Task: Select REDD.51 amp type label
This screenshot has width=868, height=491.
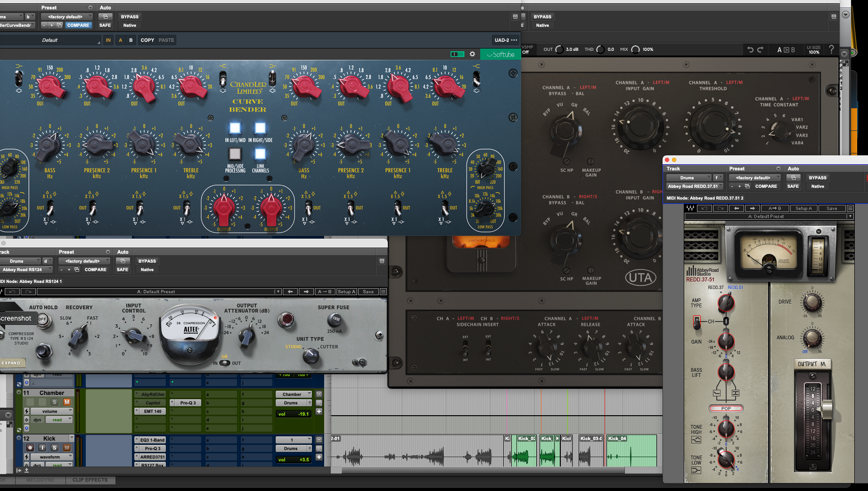Action: click(x=735, y=287)
